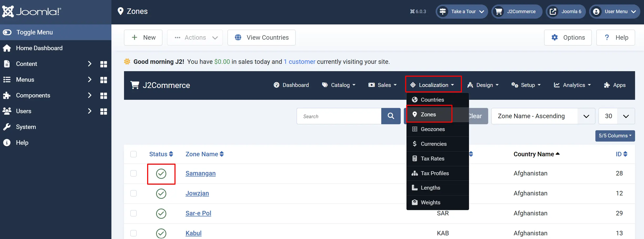This screenshot has width=644, height=239.
Task: Click the Dashboard gauge icon in J2Commerce bar
Action: 276,85
